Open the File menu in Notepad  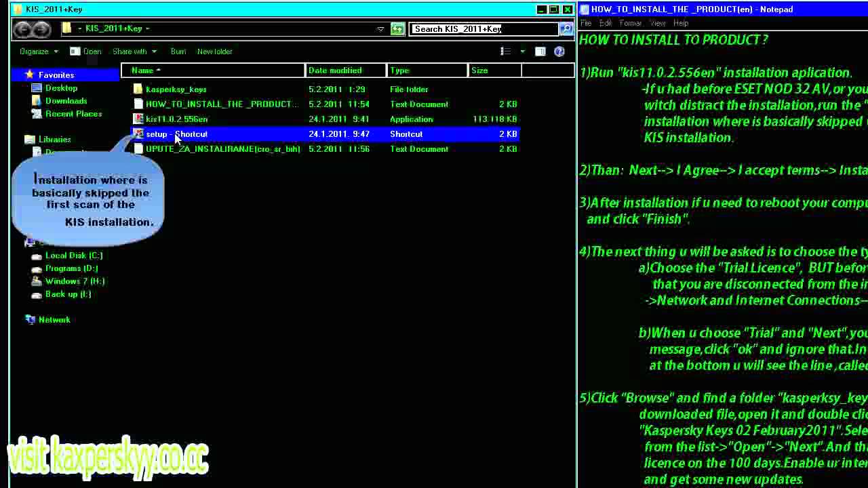click(x=585, y=23)
